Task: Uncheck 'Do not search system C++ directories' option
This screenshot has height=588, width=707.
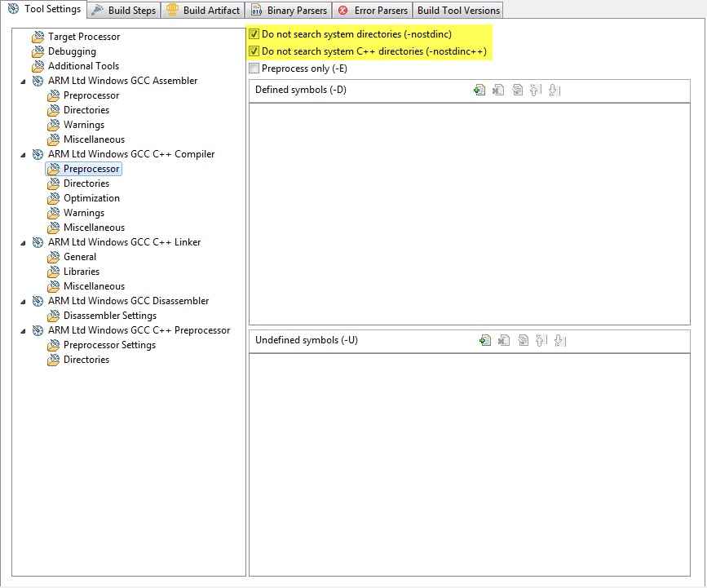Action: pyautogui.click(x=254, y=51)
